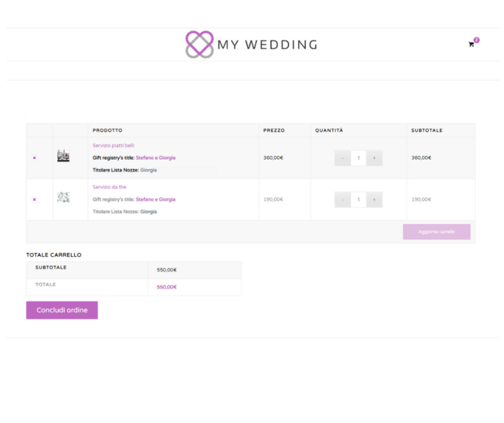The height and width of the screenshot is (423, 504).
Task: Open the Servizio piatti belli product link
Action: click(x=113, y=145)
